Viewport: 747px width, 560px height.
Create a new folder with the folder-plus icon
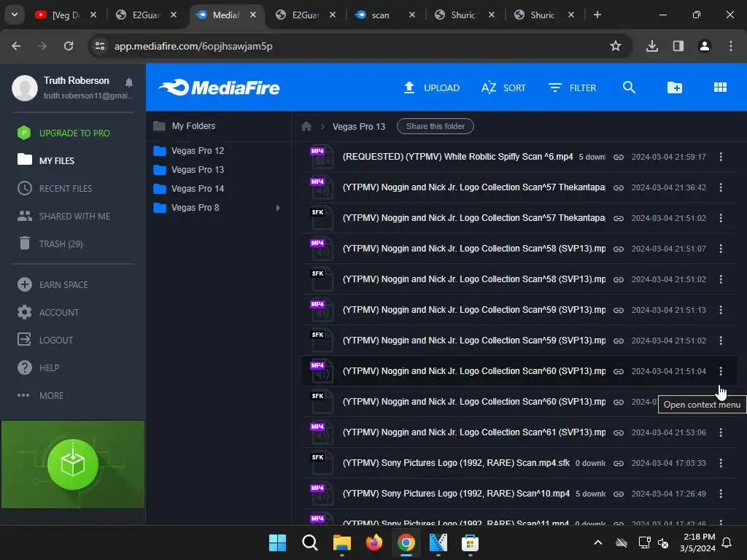click(675, 87)
